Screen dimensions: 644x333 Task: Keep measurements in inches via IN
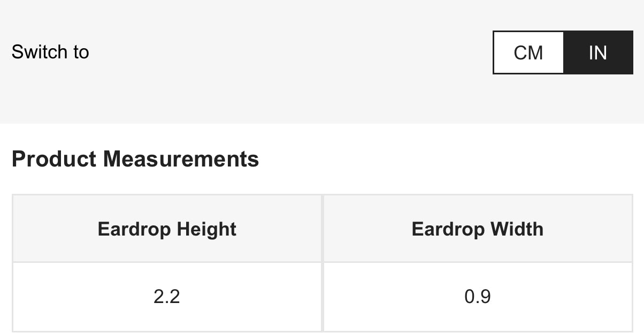coord(598,52)
